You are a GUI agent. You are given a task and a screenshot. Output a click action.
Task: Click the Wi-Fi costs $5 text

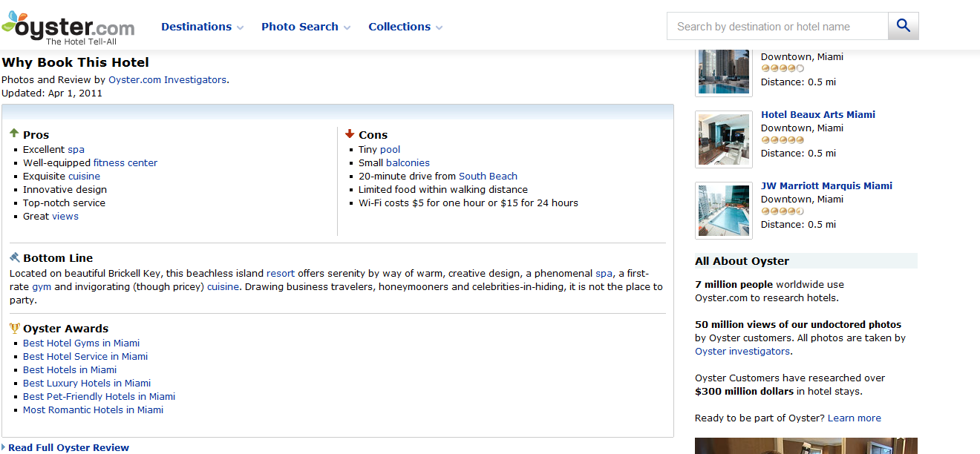coord(468,203)
